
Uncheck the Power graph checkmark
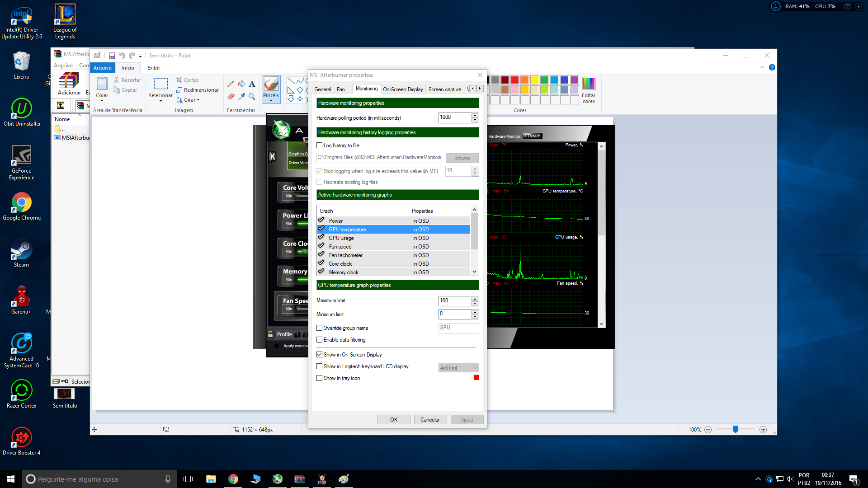[x=321, y=220]
